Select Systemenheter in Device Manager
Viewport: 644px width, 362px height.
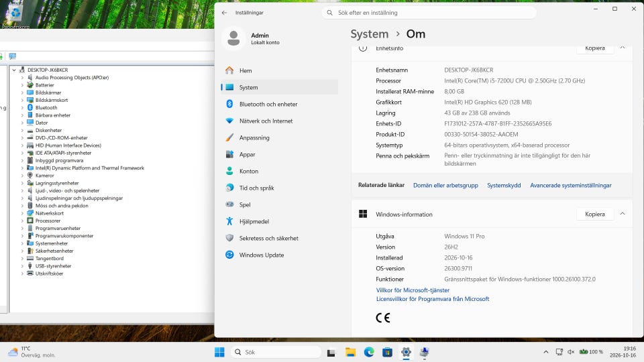[52, 243]
